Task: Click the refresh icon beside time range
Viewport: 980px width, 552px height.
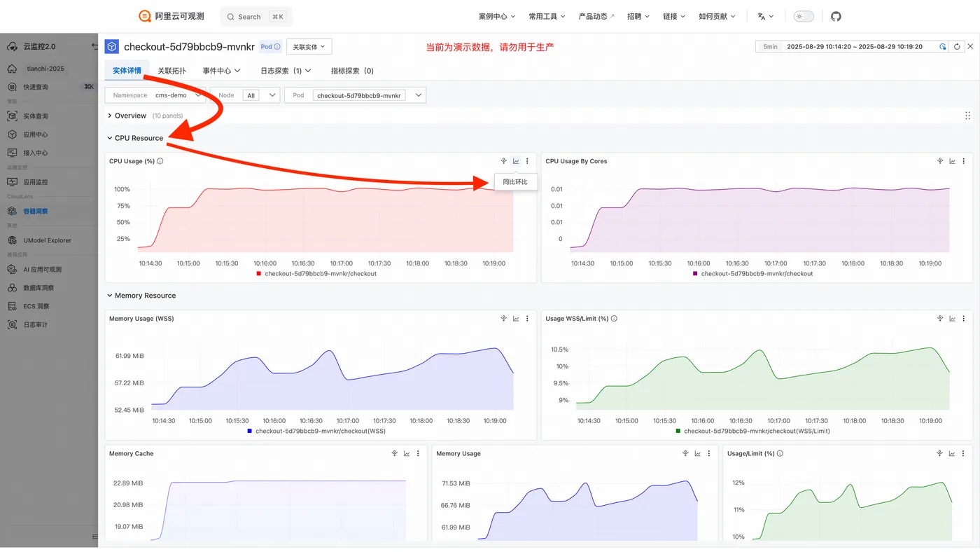Action: [x=957, y=47]
